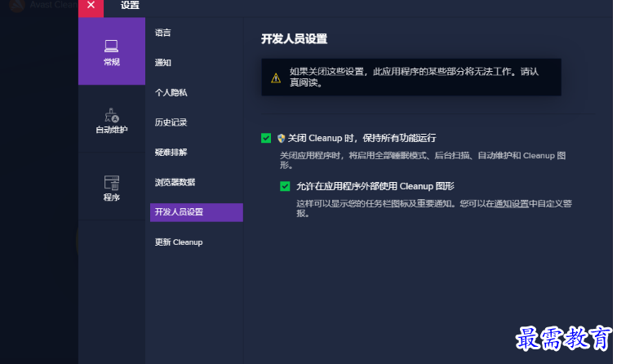
Task: Open the 程序 trash window icon category
Action: 112,187
